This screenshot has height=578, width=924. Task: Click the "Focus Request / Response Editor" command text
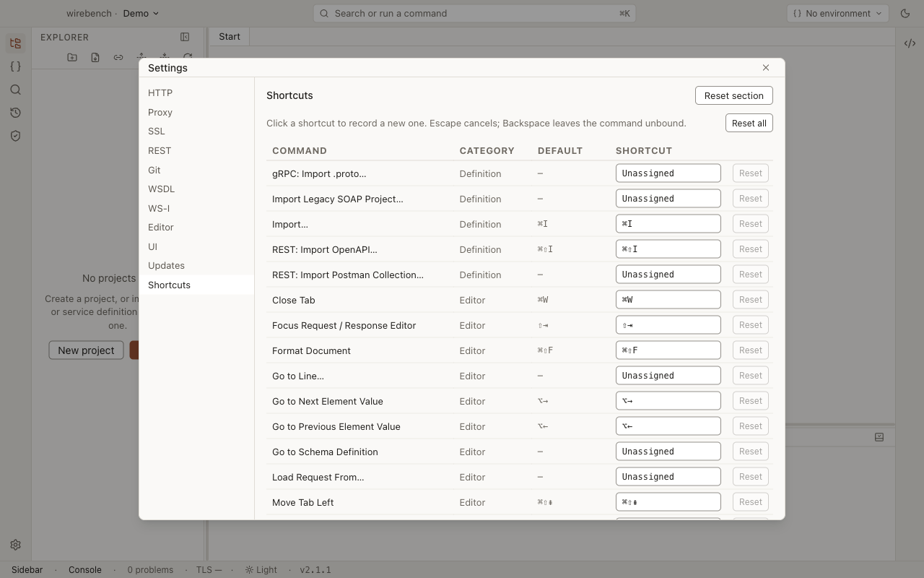click(x=344, y=325)
